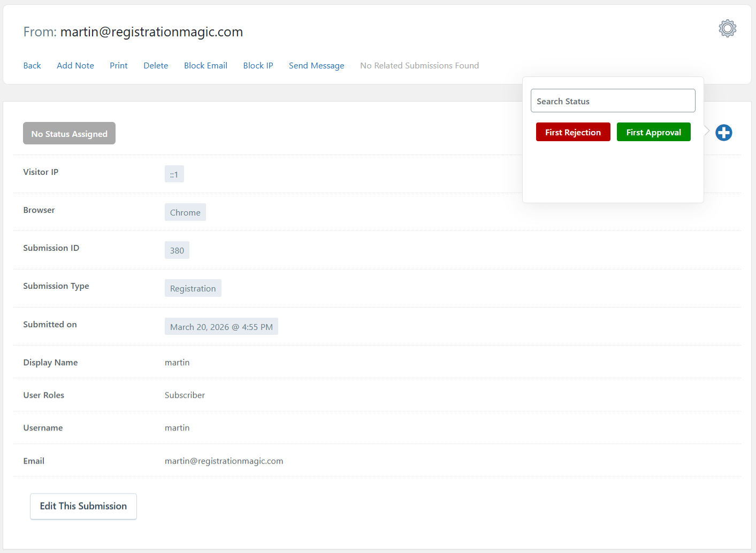The image size is (756, 553).
Task: Open Send Message option
Action: [x=316, y=66]
